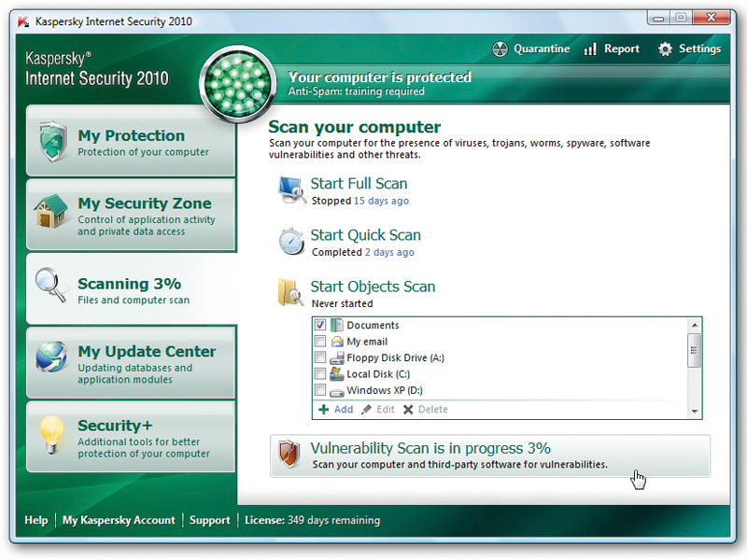Open the Report view
The image size is (747, 560).
point(612,49)
